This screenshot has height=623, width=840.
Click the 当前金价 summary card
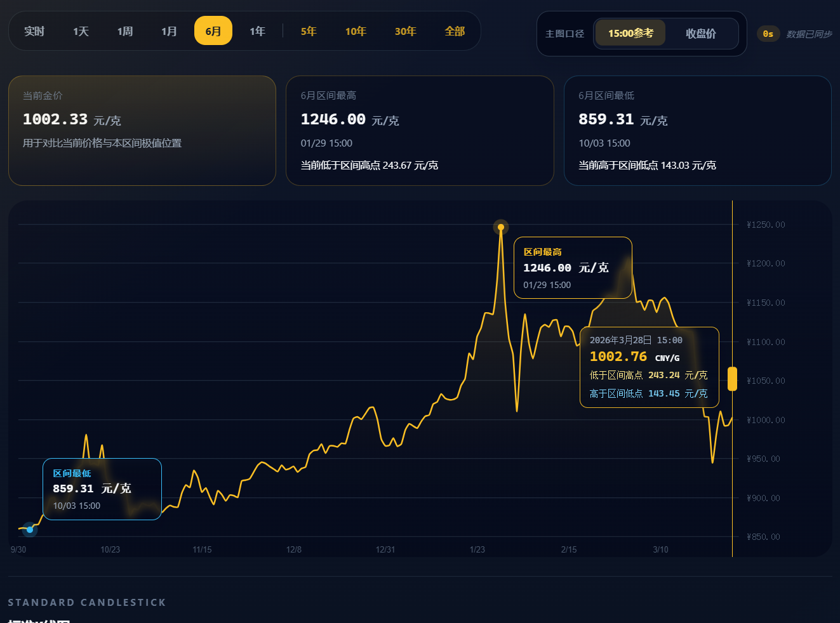[x=142, y=131]
